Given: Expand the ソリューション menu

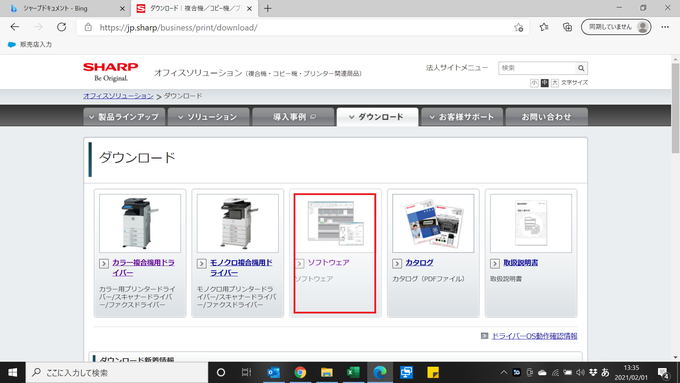Looking at the screenshot, I should (209, 117).
